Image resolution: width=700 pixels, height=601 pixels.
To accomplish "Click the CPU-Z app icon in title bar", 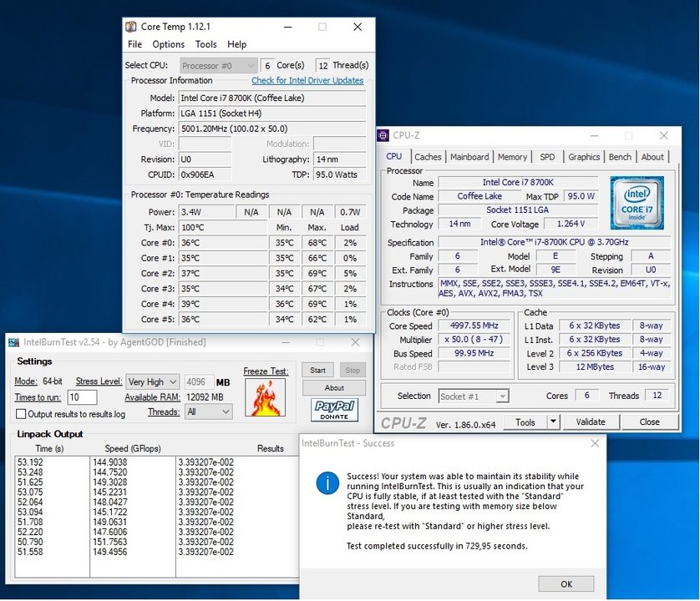I will click(x=383, y=135).
